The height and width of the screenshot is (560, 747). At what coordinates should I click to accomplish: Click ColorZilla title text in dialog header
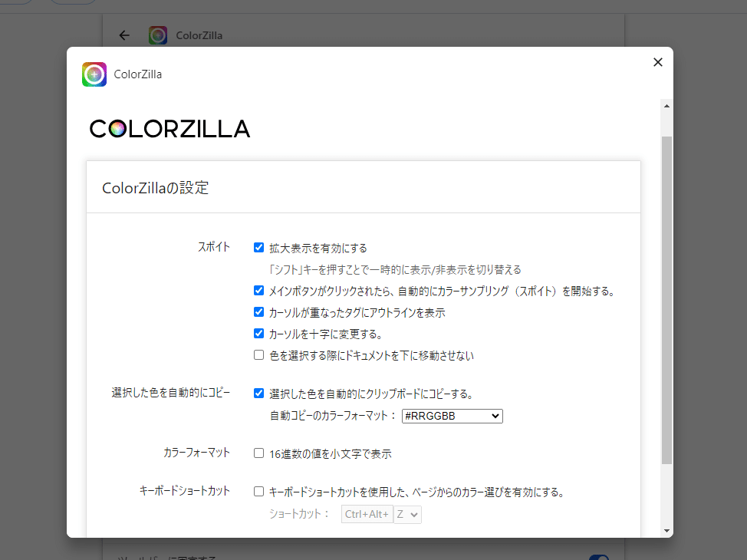click(x=138, y=74)
